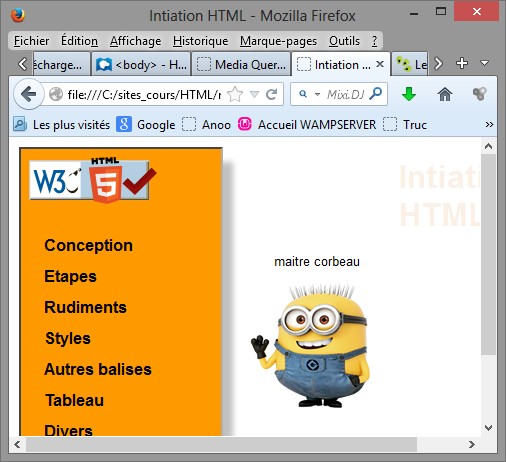506x462 pixels.
Task: Click the Firefox logo in the title bar
Action: click(18, 16)
